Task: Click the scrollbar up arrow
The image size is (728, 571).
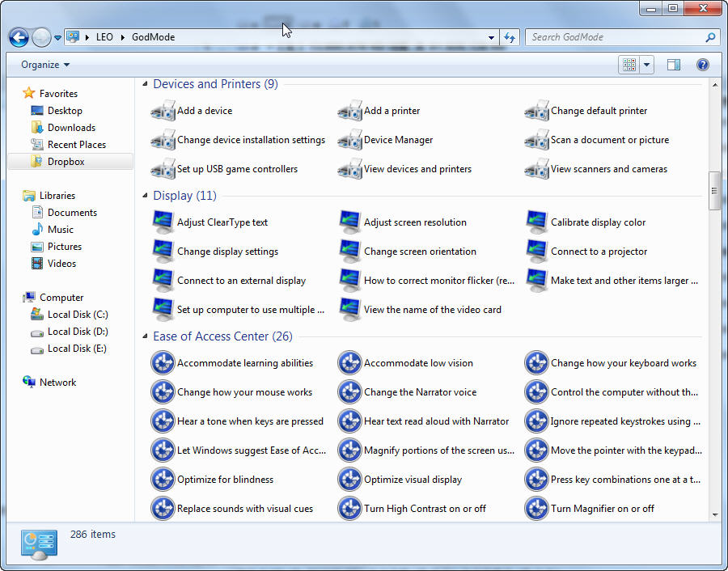Action: (x=714, y=84)
